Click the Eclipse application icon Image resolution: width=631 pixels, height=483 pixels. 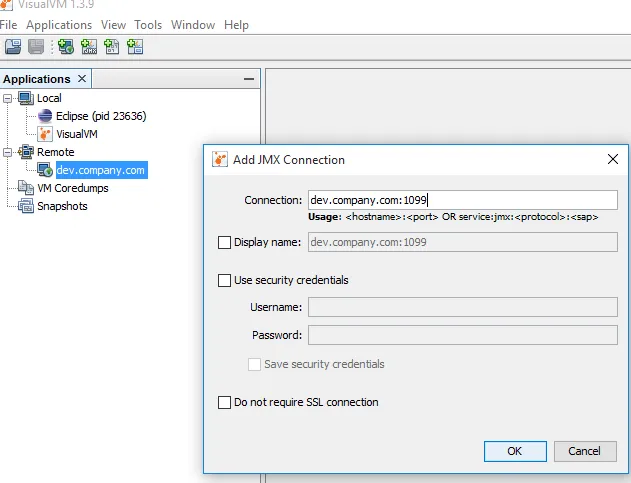tap(45, 116)
